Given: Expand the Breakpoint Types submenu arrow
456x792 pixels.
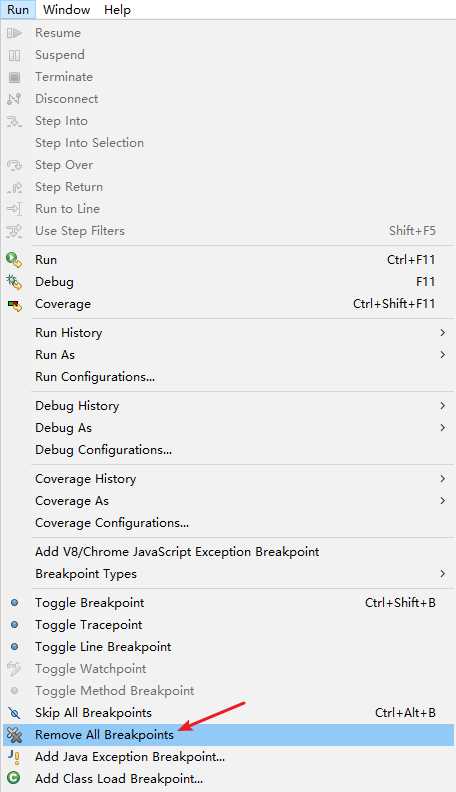Looking at the screenshot, I should (442, 574).
